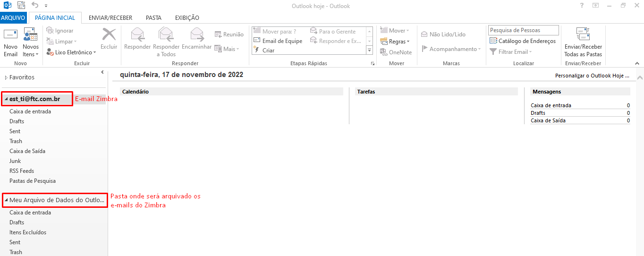644x256 pixels.
Task: Open Sent folder under est_ti@ftc.com.br
Action: 15,131
